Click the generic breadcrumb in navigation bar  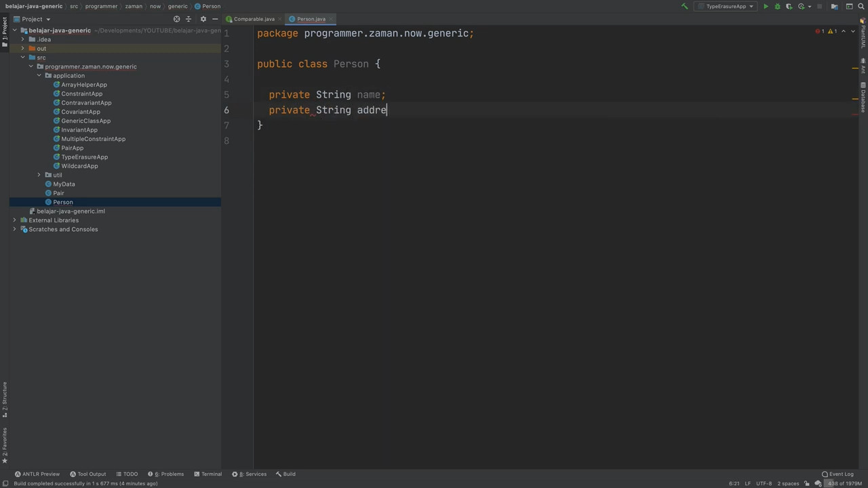[178, 6]
